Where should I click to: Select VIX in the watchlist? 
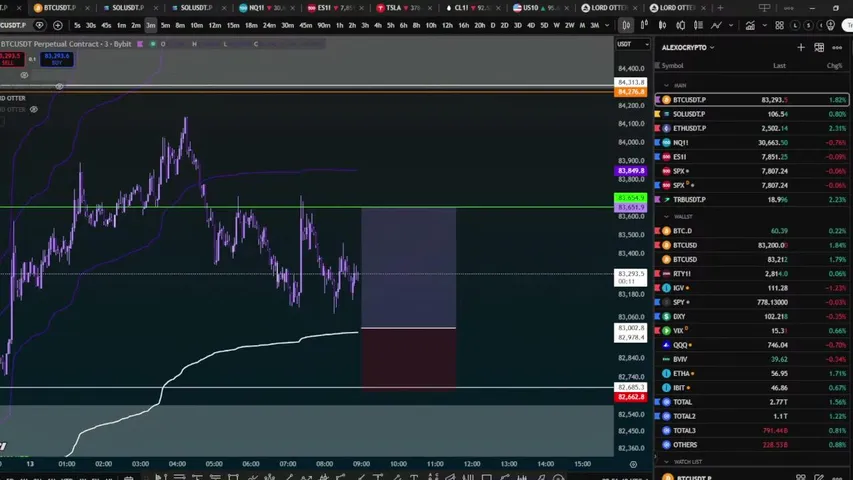751,330
